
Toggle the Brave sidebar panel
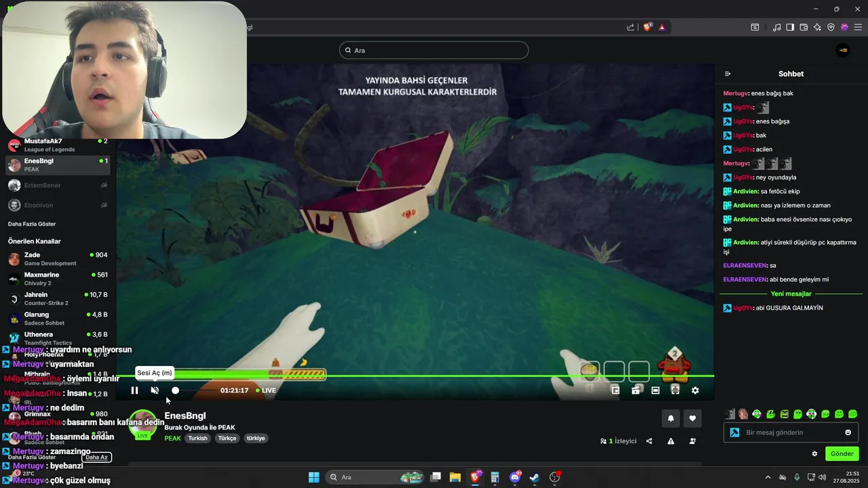(x=790, y=27)
